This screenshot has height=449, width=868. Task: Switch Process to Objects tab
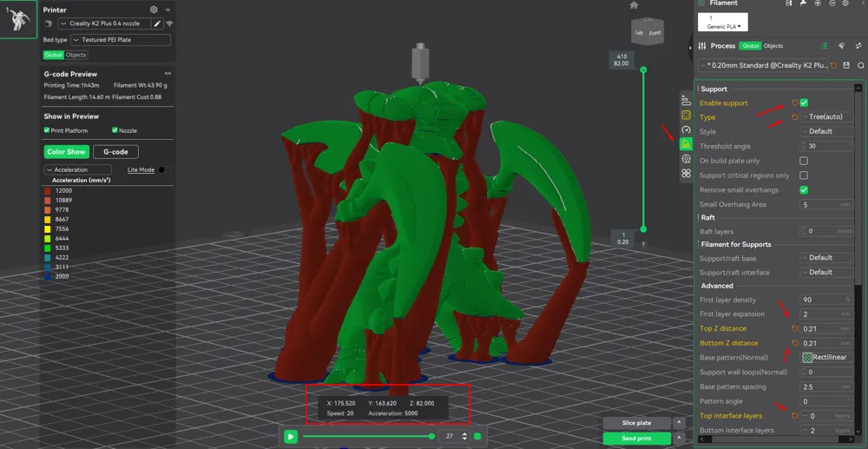[773, 46]
